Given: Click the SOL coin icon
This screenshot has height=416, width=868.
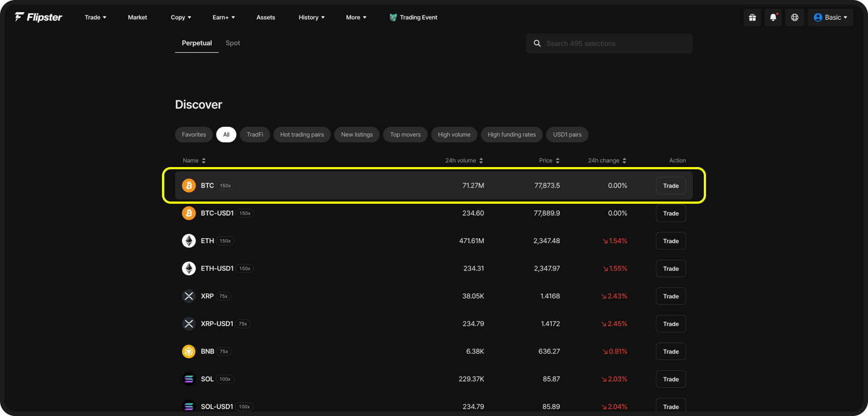Looking at the screenshot, I should 189,379.
